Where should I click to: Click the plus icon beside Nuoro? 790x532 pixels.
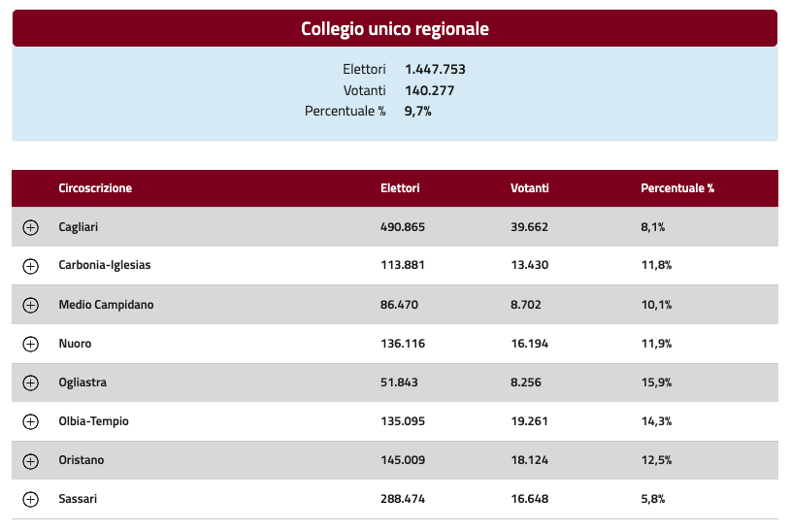click(x=31, y=344)
